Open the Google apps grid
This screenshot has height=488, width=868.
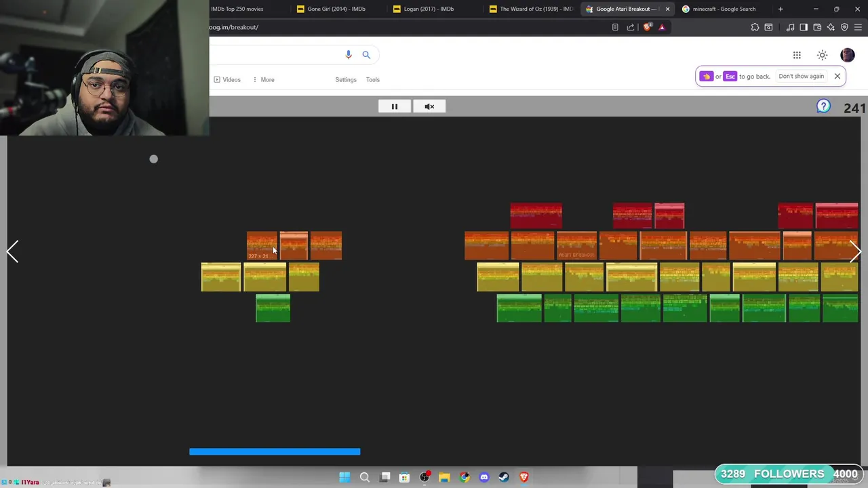coord(797,55)
